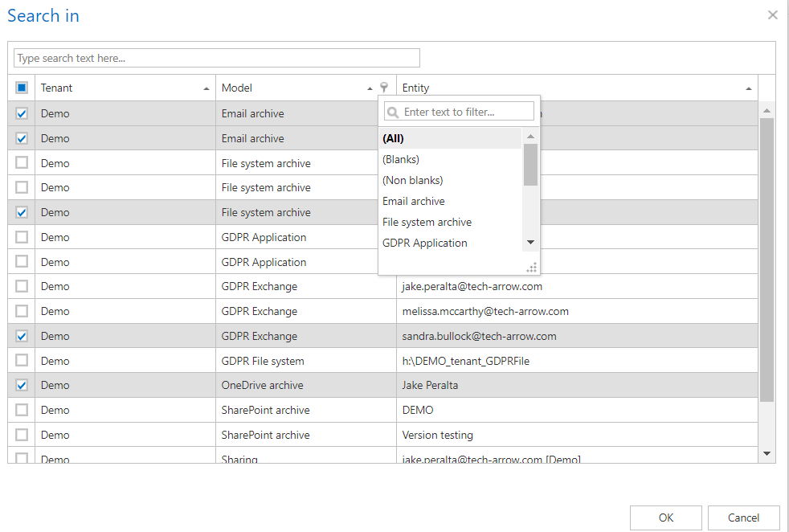Click the magnifier icon in filter box
789x532 pixels.
tap(393, 112)
